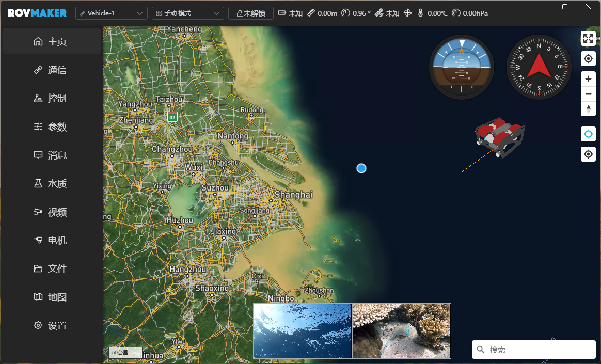The width and height of the screenshot is (601, 364).
Task: Click the fullscreen map icon
Action: click(588, 39)
